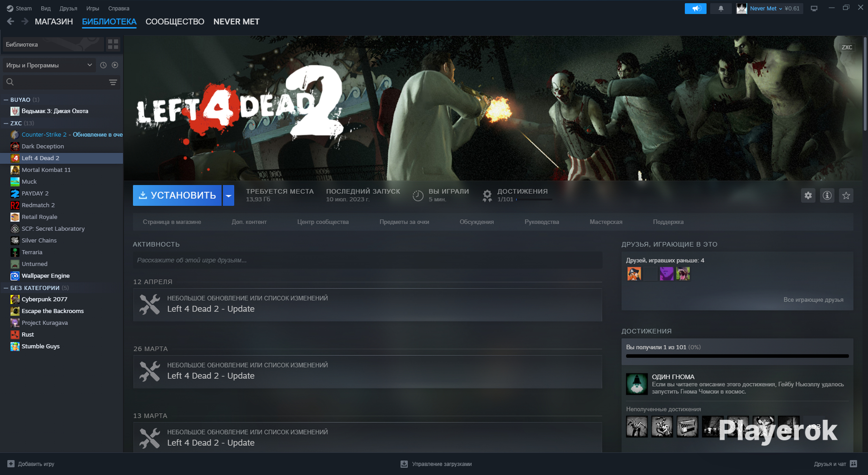Click Все играющие друзья link
The height and width of the screenshot is (475, 868).
click(x=813, y=300)
